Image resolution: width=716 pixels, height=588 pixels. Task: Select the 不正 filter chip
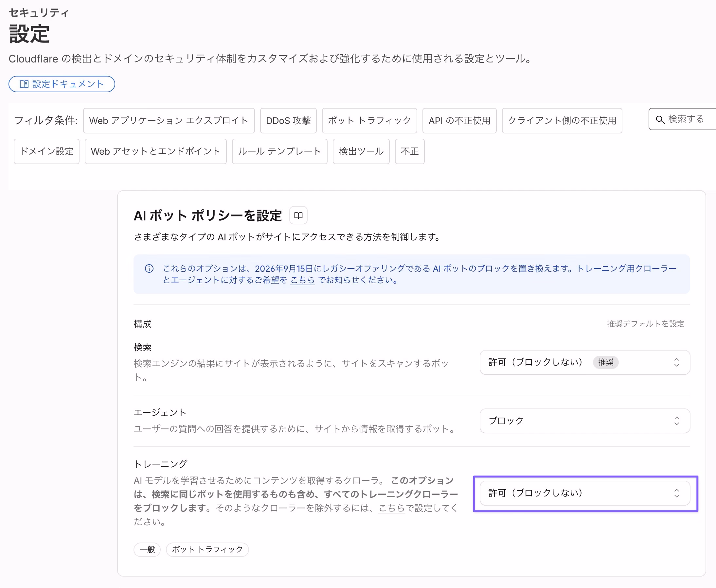[410, 151]
